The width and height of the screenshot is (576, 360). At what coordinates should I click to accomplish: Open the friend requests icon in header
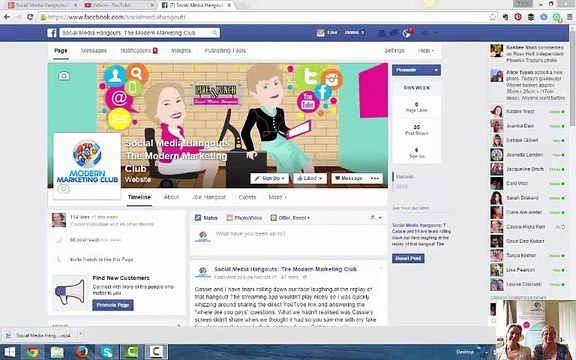coord(382,33)
